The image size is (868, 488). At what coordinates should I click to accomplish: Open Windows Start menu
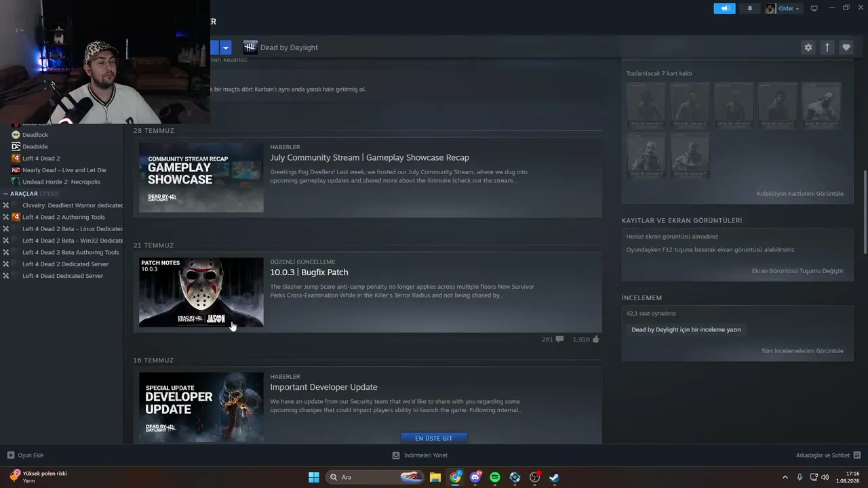[314, 477]
